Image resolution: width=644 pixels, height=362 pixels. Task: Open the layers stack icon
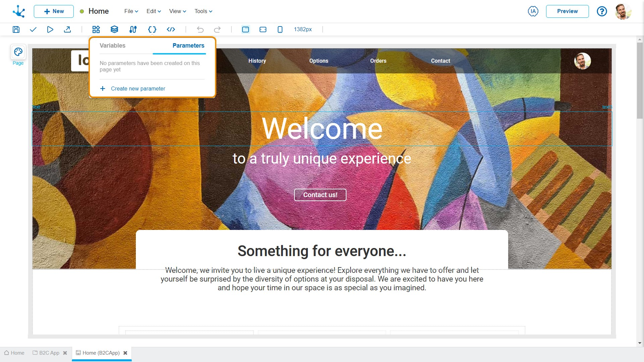(114, 29)
